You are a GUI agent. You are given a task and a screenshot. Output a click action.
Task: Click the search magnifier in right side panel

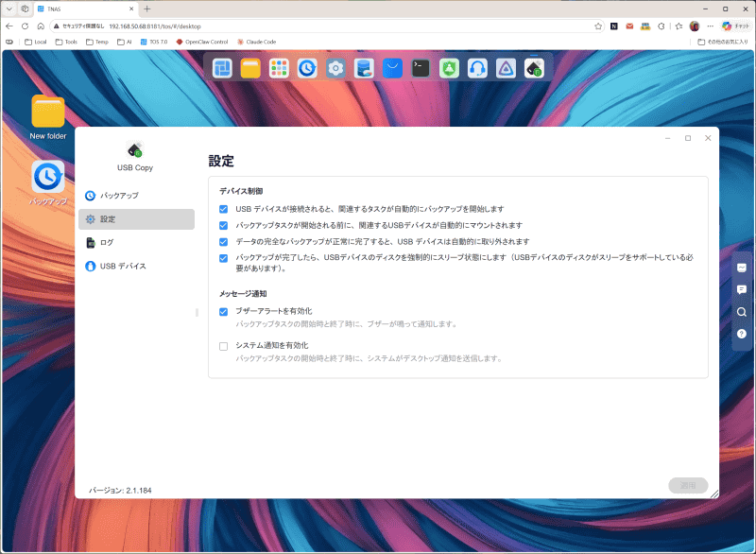pos(742,312)
